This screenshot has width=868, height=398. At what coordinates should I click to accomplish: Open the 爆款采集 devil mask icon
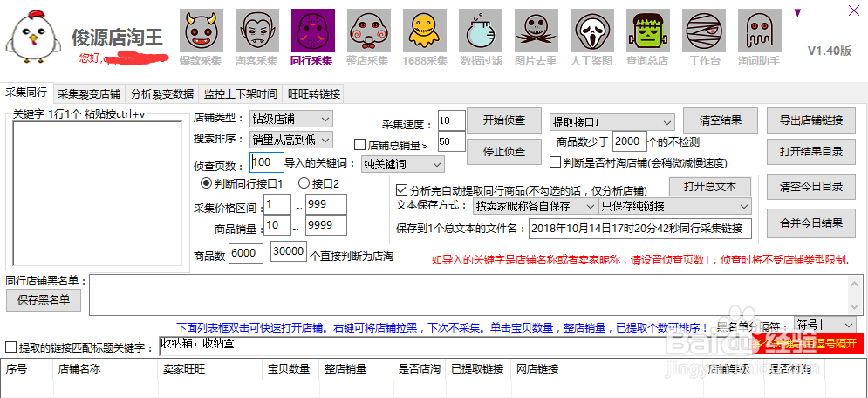[x=201, y=31]
